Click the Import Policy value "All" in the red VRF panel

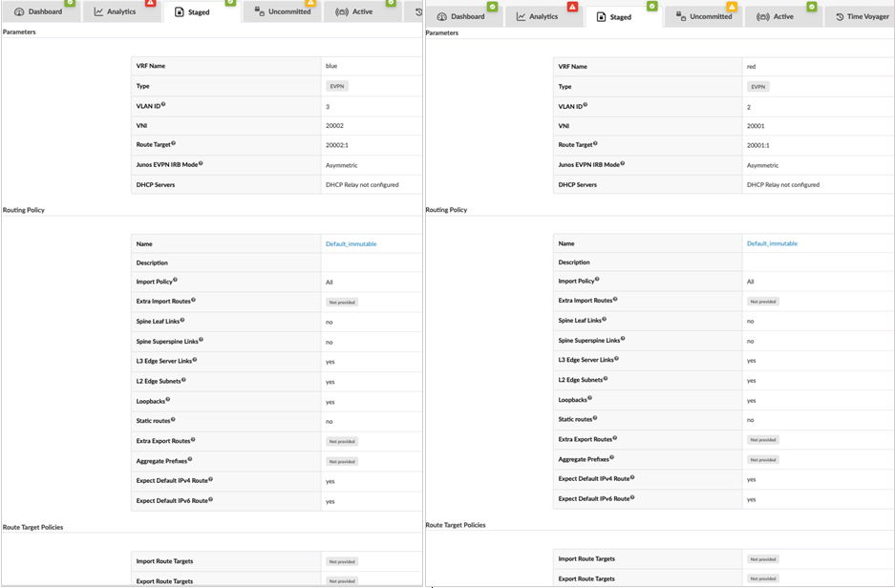750,282
